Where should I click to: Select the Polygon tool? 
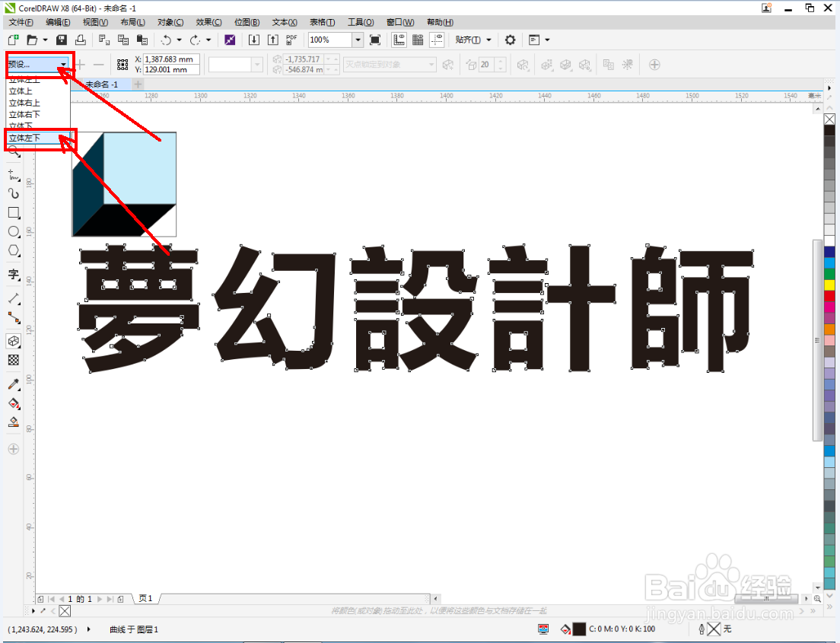click(14, 251)
